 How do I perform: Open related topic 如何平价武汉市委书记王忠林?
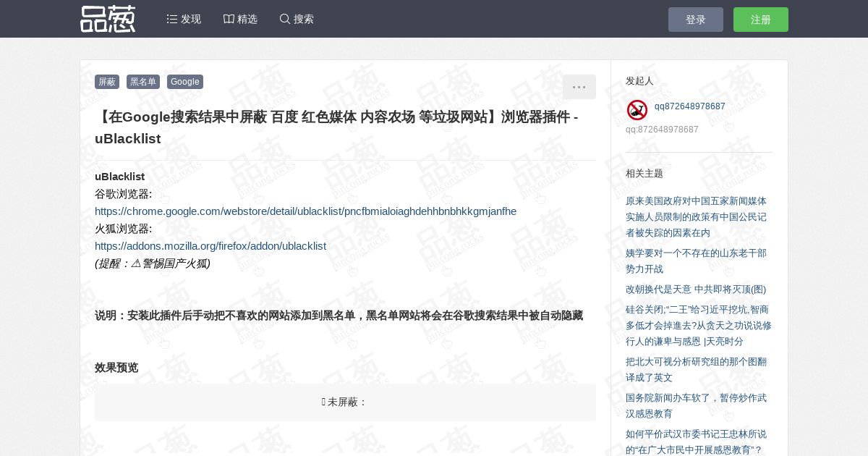697,442
